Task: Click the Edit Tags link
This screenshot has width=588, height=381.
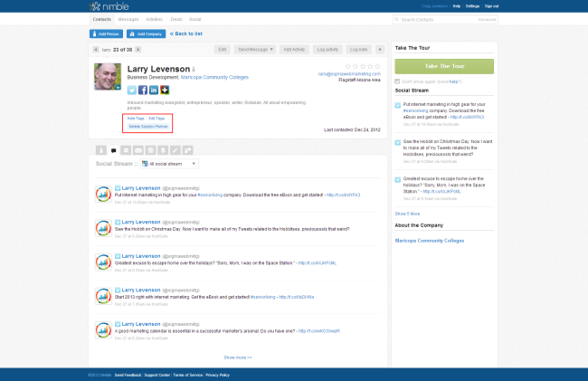Action: click(156, 119)
